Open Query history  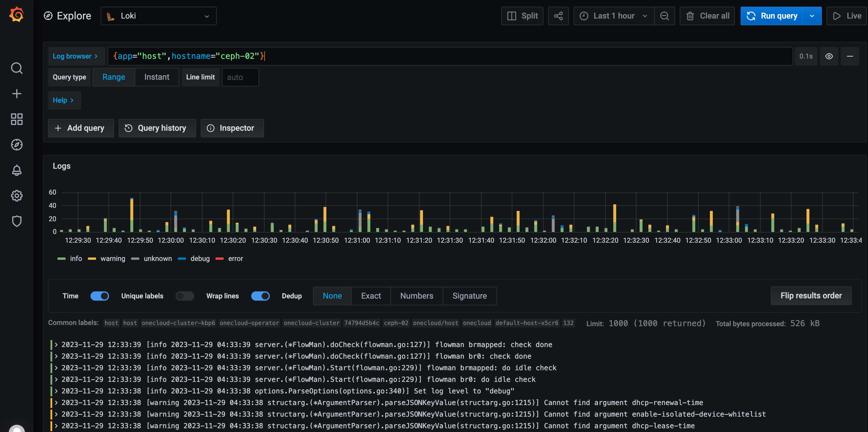[x=157, y=128]
